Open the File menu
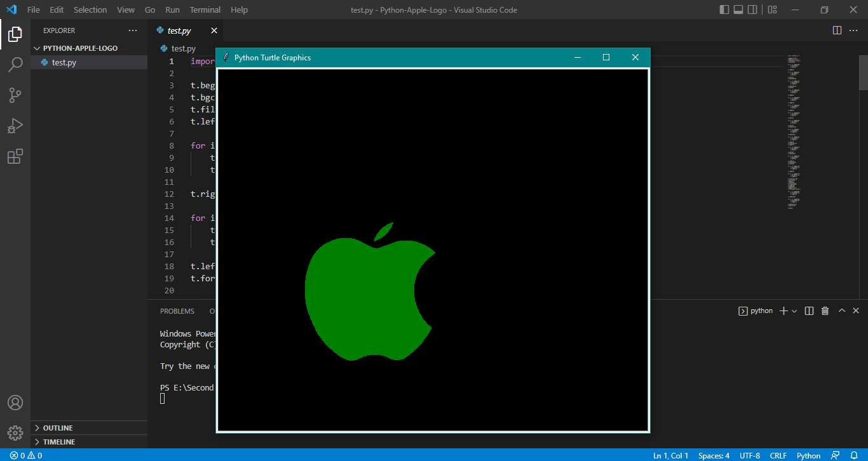The width and height of the screenshot is (868, 461). (x=34, y=10)
